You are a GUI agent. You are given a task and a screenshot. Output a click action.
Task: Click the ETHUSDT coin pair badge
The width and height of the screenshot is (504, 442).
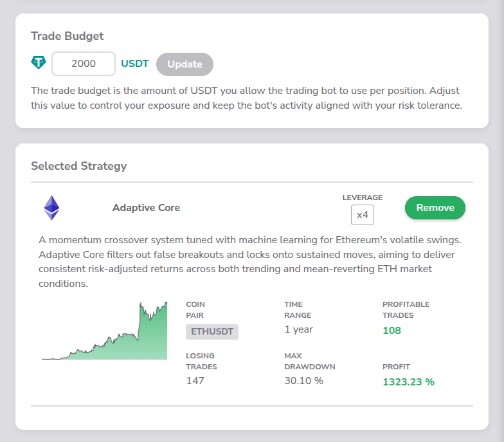pyautogui.click(x=212, y=332)
